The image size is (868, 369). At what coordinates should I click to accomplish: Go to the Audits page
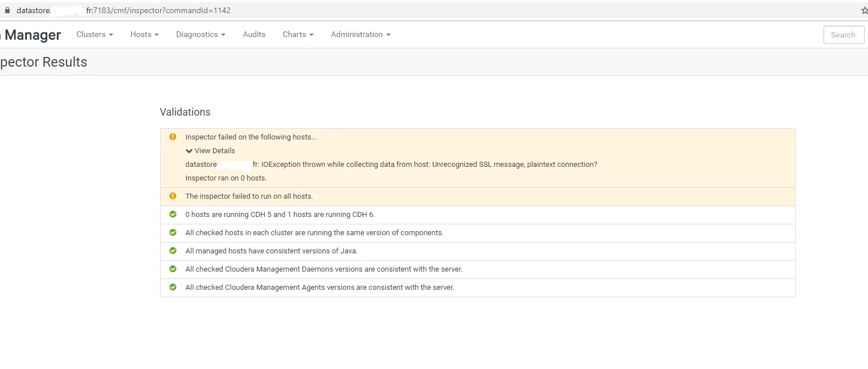point(254,34)
